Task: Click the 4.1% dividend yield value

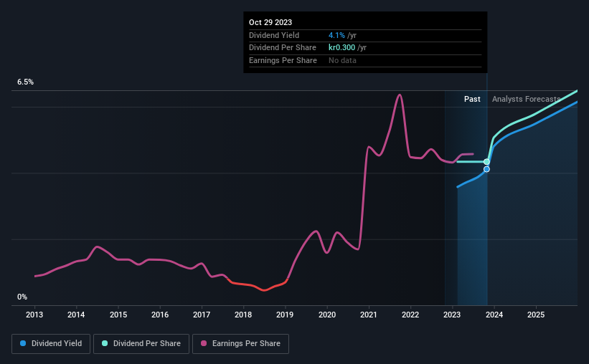Action: point(336,35)
